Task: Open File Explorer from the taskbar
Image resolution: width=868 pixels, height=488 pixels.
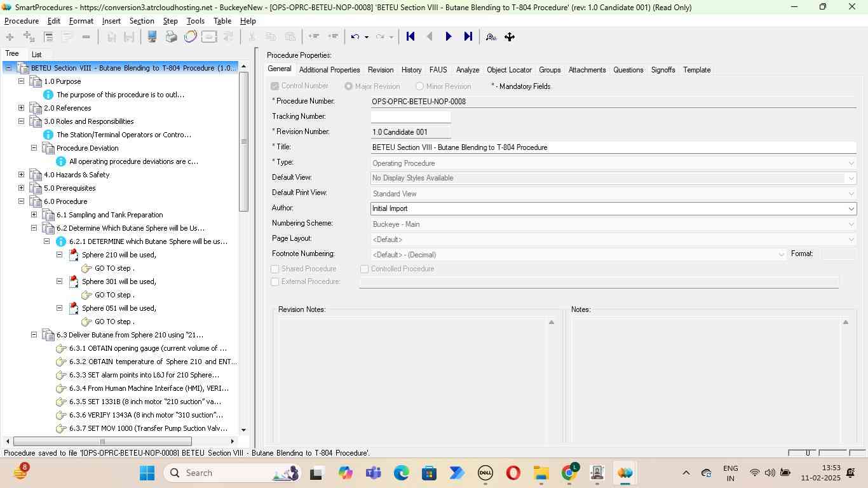Action: pyautogui.click(x=541, y=473)
